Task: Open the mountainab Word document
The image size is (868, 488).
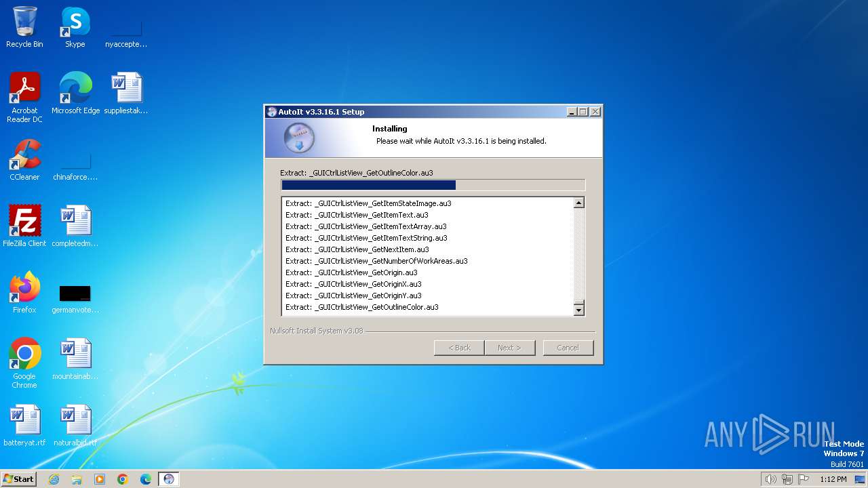Action: click(x=75, y=359)
